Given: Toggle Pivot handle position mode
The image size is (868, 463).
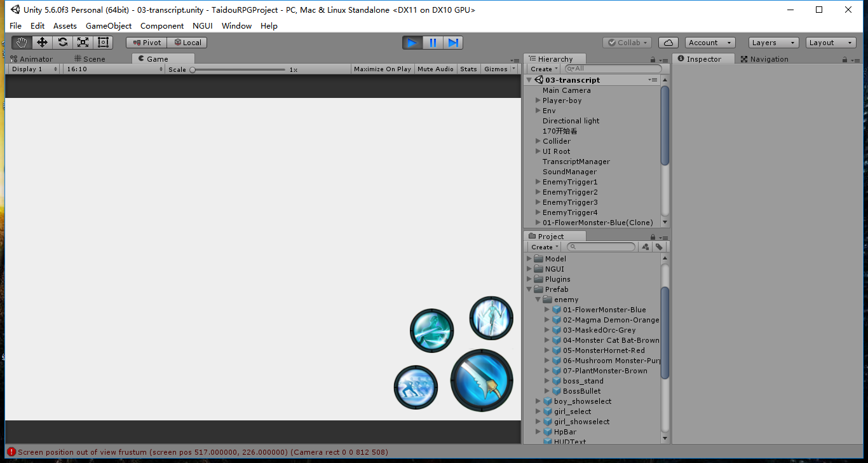Looking at the screenshot, I should pyautogui.click(x=146, y=43).
